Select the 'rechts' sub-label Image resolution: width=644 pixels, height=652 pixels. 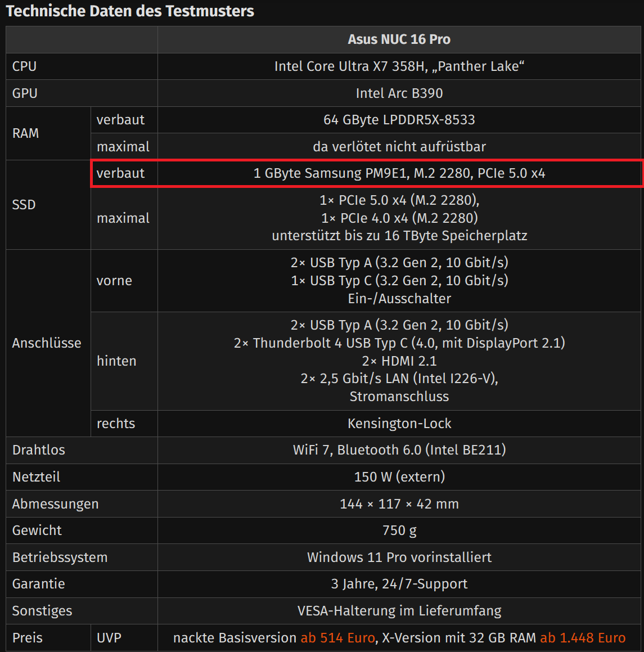tap(115, 423)
